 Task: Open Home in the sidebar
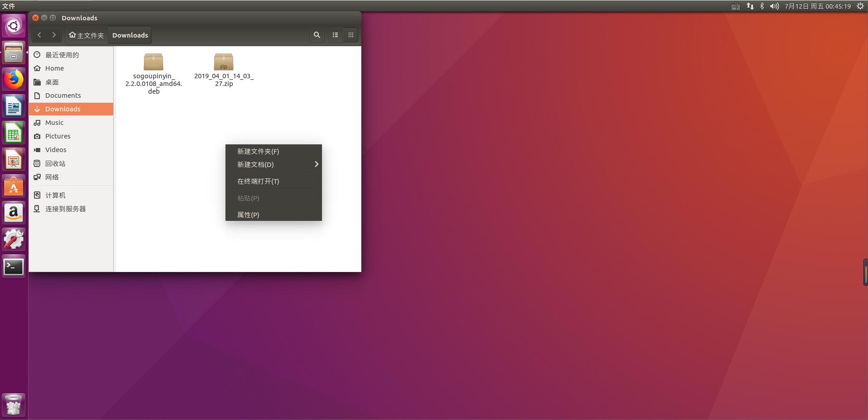pos(71,68)
